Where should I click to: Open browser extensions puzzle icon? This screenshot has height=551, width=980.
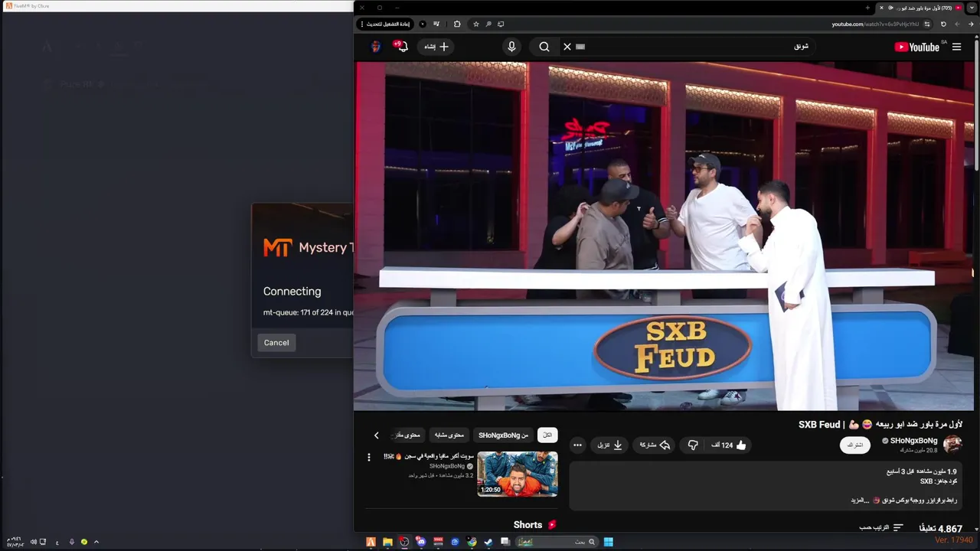click(x=457, y=24)
